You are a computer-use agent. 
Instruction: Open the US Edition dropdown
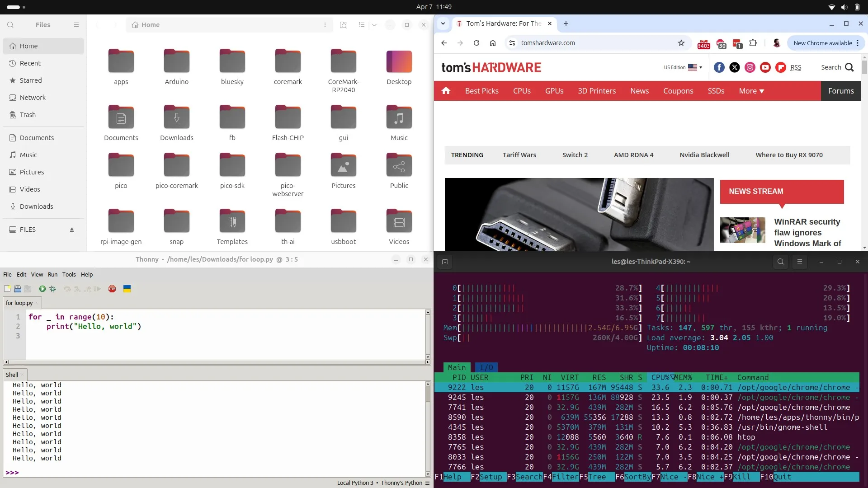[x=683, y=67]
